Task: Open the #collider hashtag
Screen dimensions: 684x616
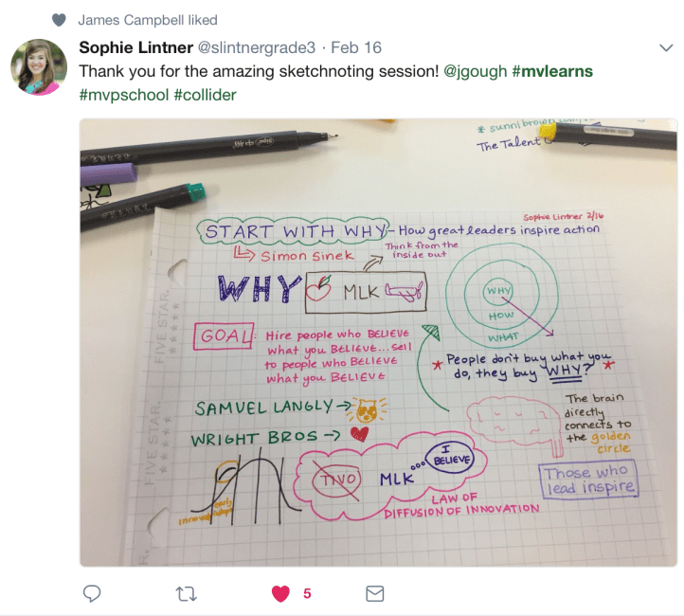Action: [205, 95]
